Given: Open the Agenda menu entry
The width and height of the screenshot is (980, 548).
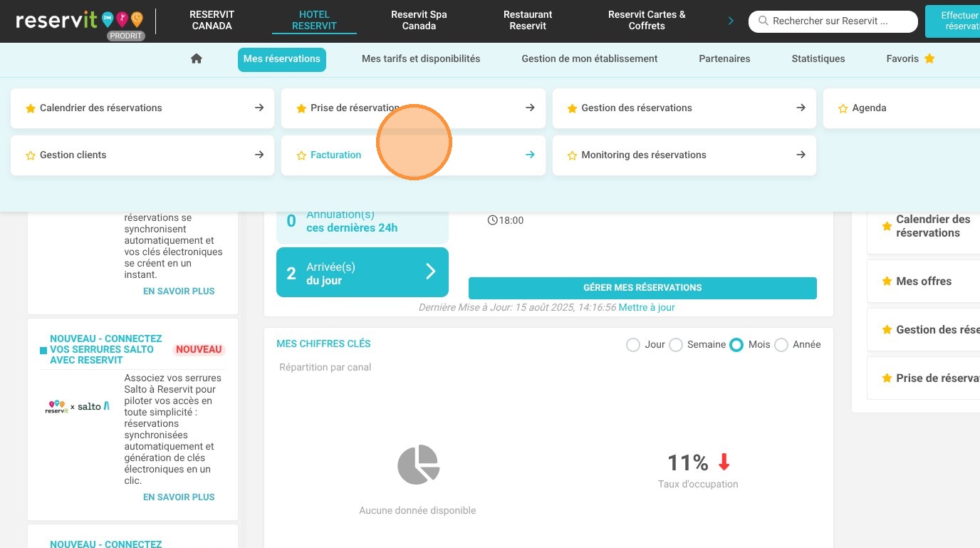Looking at the screenshot, I should (902, 108).
